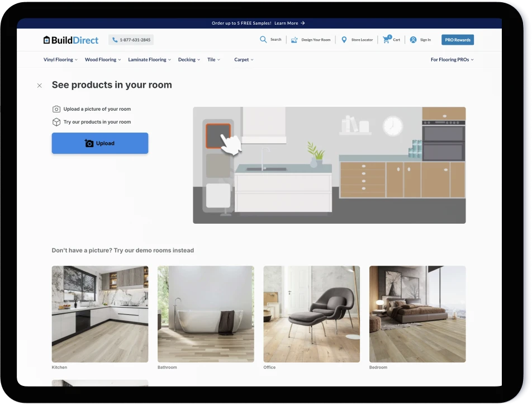Click the Sign In user icon

tap(413, 40)
